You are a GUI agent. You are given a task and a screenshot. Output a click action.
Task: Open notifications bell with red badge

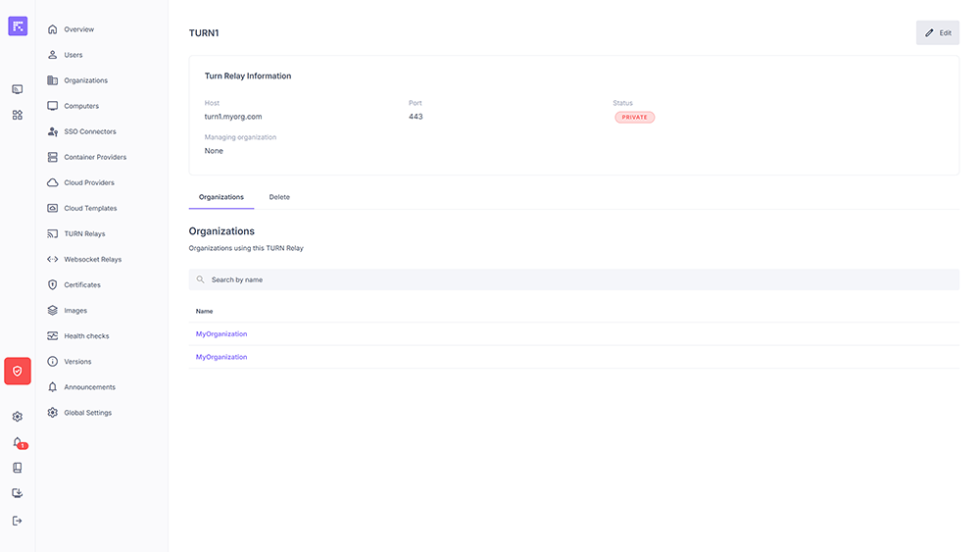click(18, 442)
